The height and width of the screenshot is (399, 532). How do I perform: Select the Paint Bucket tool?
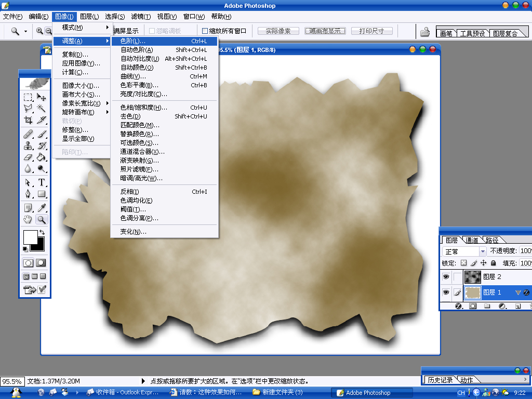pyautogui.click(x=42, y=157)
